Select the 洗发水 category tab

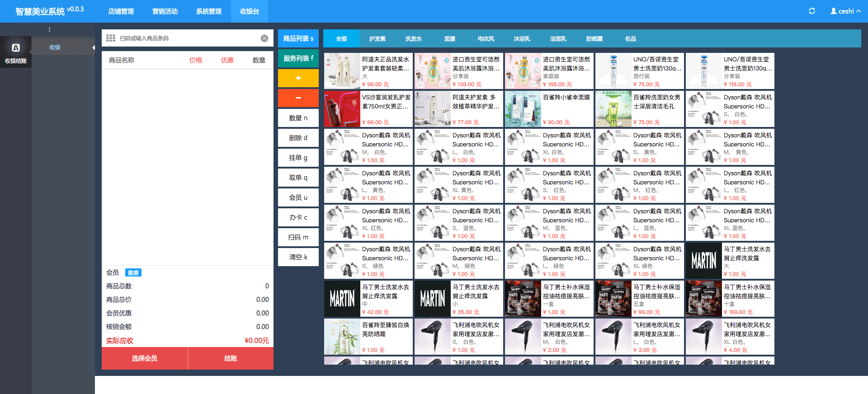coord(414,39)
